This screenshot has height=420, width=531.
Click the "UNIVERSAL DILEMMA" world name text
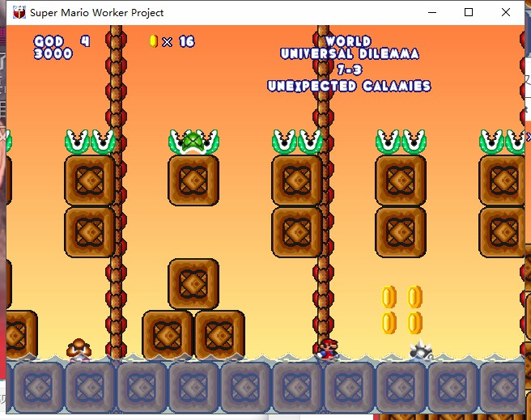click(x=350, y=53)
